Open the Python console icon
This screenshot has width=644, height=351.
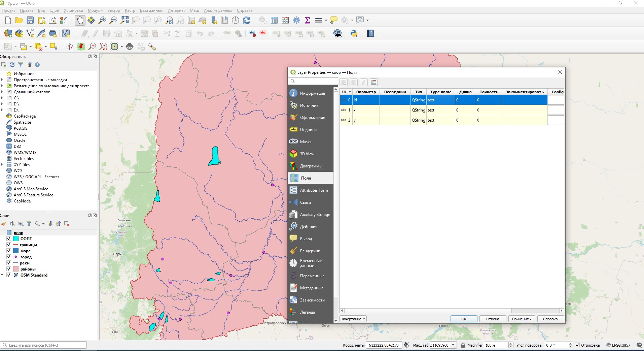pyautogui.click(x=354, y=33)
